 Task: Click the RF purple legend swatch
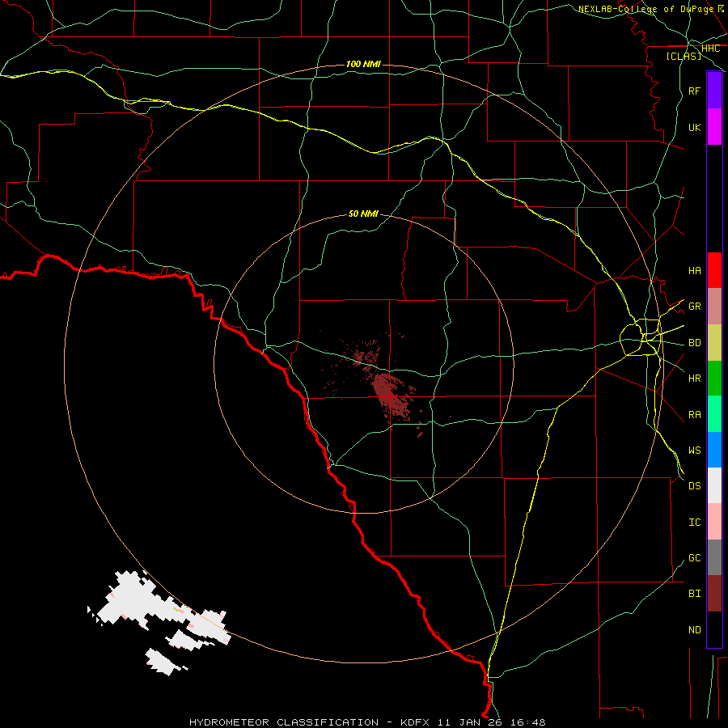click(x=714, y=91)
